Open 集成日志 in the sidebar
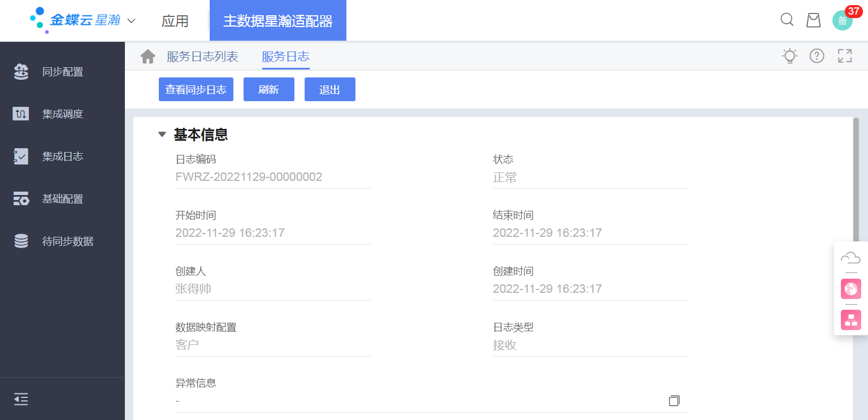 click(63, 157)
